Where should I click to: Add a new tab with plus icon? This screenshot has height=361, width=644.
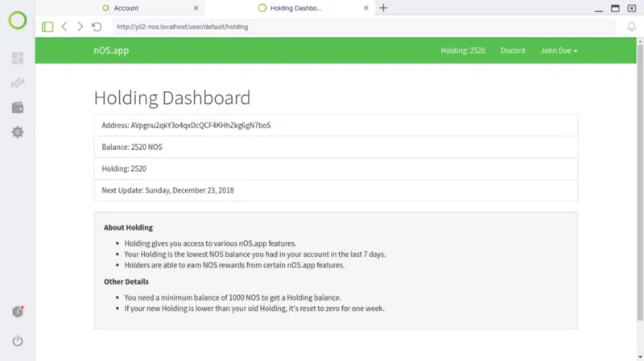click(x=383, y=8)
